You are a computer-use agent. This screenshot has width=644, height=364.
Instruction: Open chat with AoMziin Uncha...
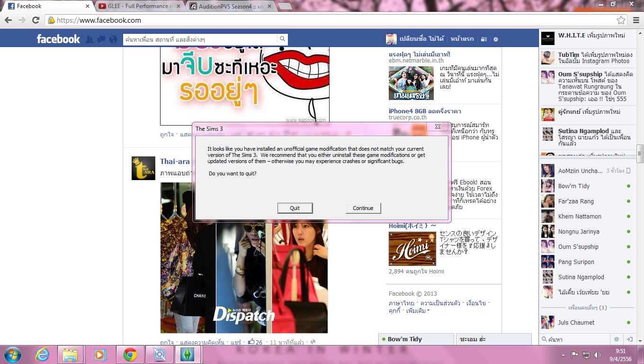click(x=586, y=171)
